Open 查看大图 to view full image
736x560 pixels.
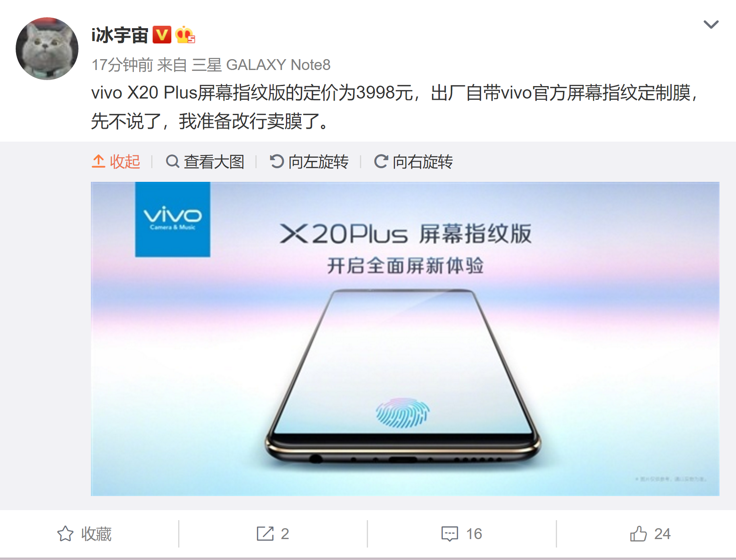coord(205,162)
